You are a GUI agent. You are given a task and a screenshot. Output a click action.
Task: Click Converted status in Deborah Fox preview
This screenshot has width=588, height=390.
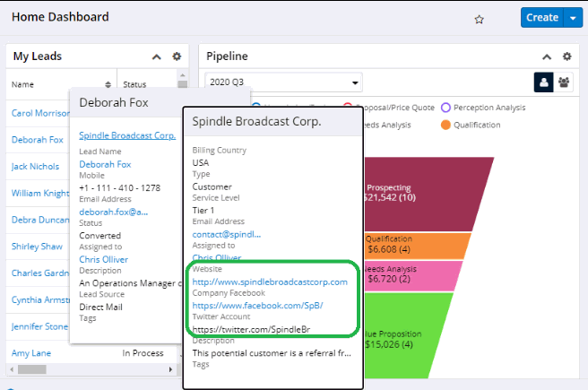click(x=99, y=236)
